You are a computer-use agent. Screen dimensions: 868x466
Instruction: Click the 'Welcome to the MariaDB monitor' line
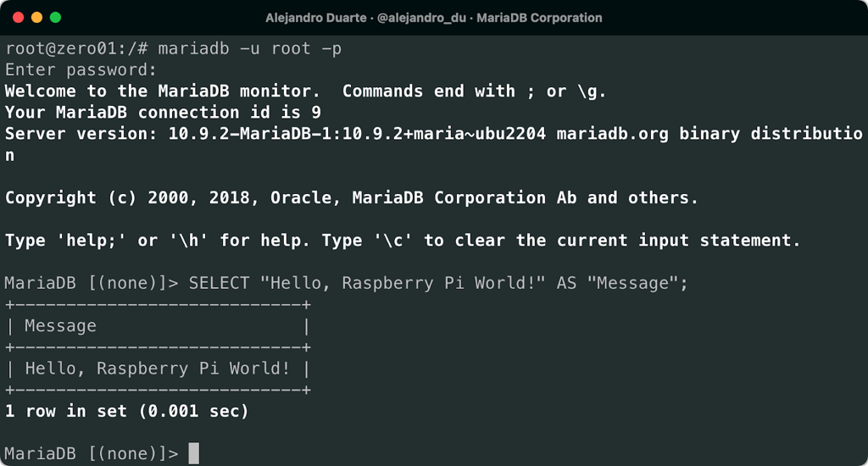(163, 91)
